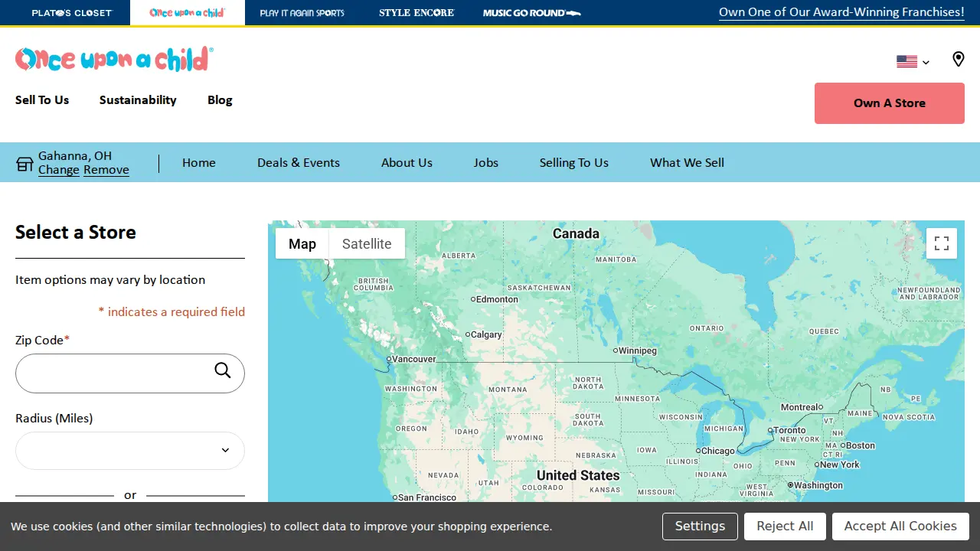Screen dimensions: 980x551
Task: Toggle fullscreen map view
Action: pyautogui.click(x=942, y=243)
